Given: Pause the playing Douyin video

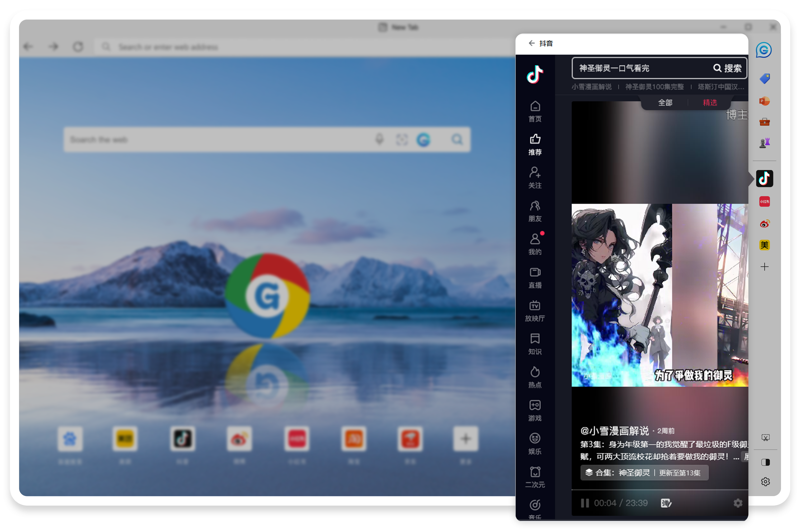Looking at the screenshot, I should click(x=585, y=503).
